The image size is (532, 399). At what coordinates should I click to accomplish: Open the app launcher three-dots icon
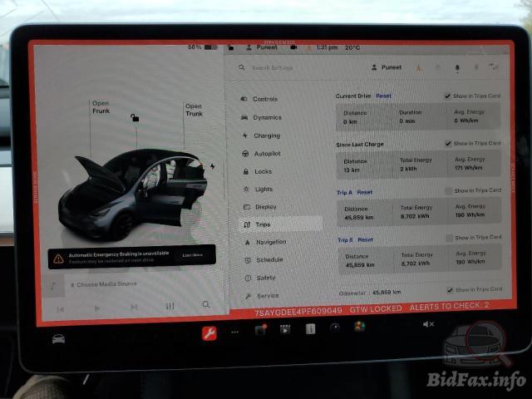pos(234,331)
